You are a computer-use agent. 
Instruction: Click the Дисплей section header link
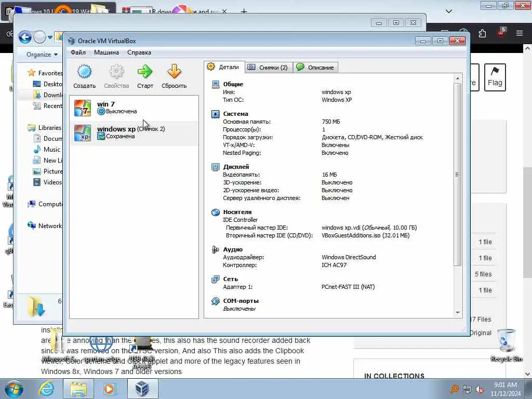pyautogui.click(x=236, y=167)
